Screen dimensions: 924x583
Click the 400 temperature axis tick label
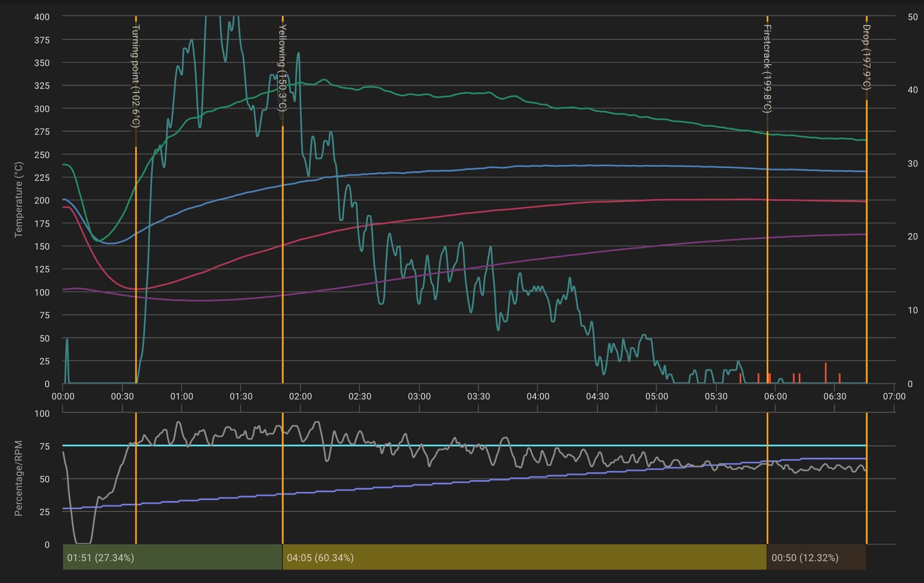[42, 17]
